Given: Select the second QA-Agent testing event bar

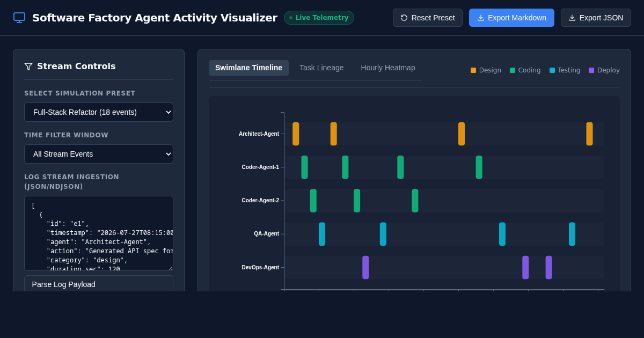Looking at the screenshot, I should click(x=383, y=234).
